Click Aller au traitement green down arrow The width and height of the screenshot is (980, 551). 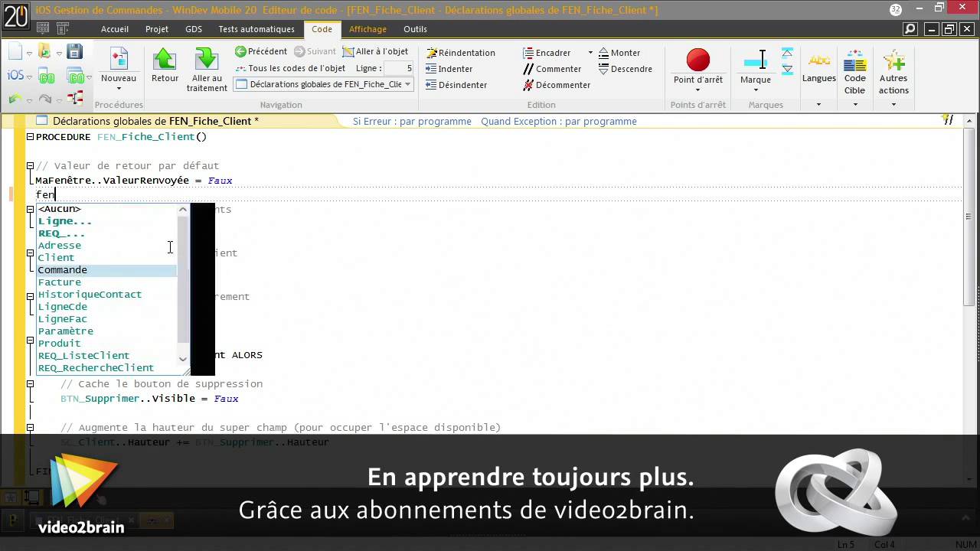207,59
